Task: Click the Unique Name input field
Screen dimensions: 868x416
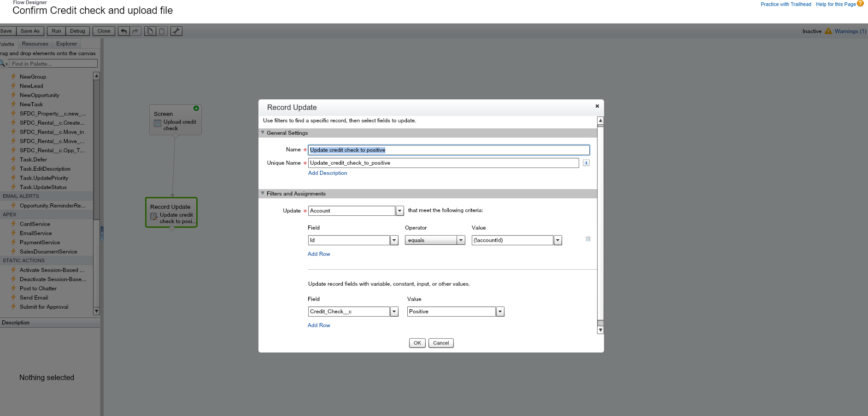Action: (x=443, y=163)
